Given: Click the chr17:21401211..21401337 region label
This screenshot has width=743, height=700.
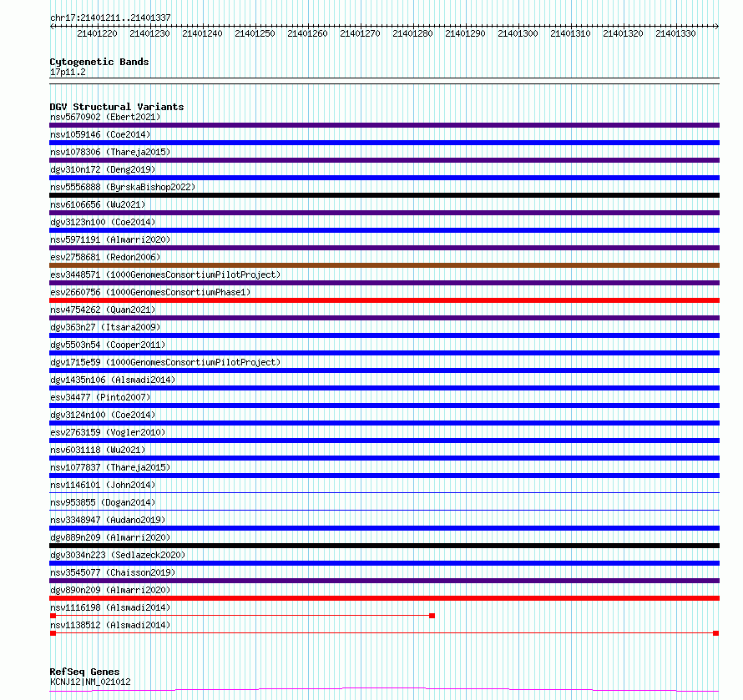Looking at the screenshot, I should [x=110, y=18].
